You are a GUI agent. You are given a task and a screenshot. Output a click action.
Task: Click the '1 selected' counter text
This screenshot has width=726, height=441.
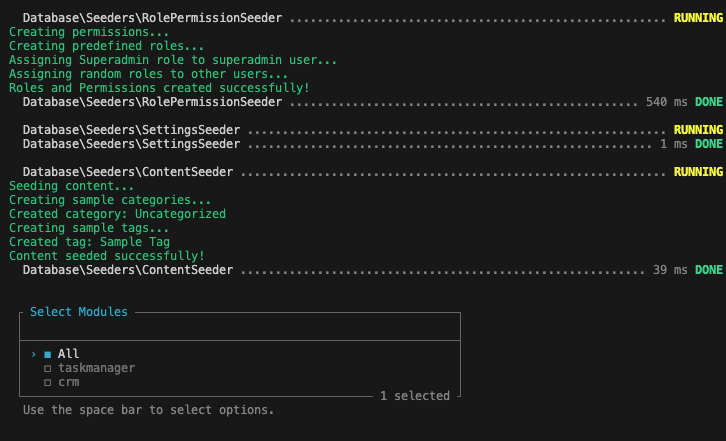pos(415,396)
